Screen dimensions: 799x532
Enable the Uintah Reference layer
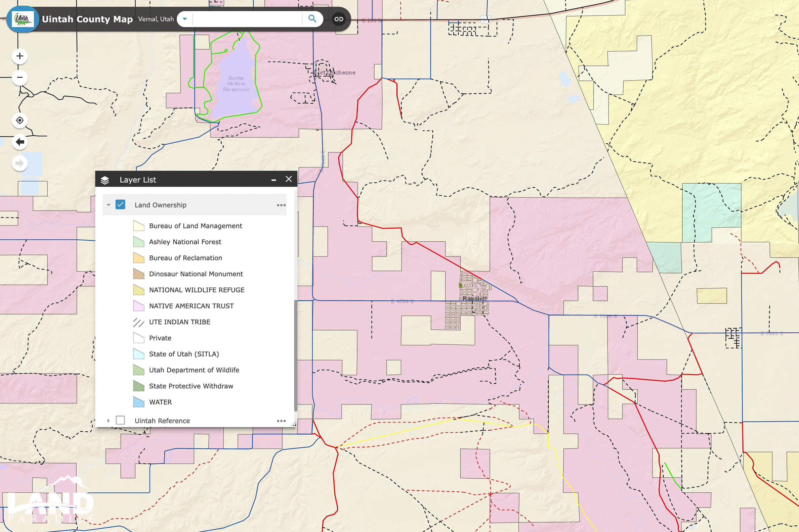(120, 420)
